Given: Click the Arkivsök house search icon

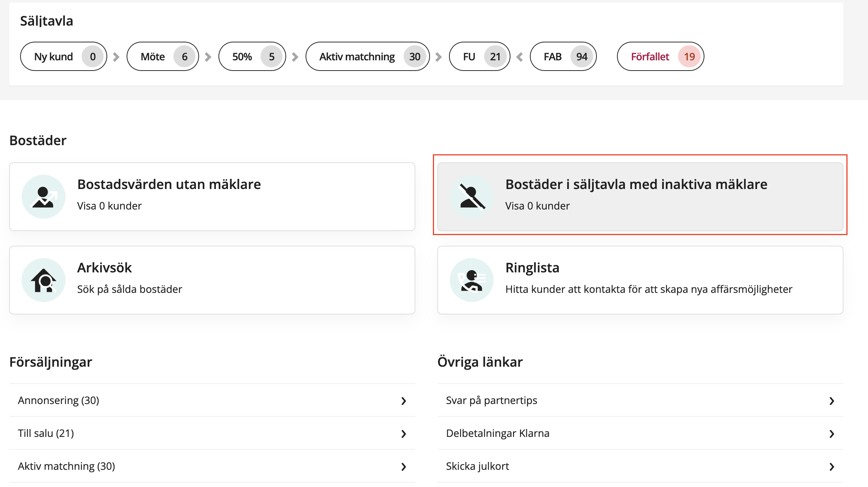Looking at the screenshot, I should [44, 280].
